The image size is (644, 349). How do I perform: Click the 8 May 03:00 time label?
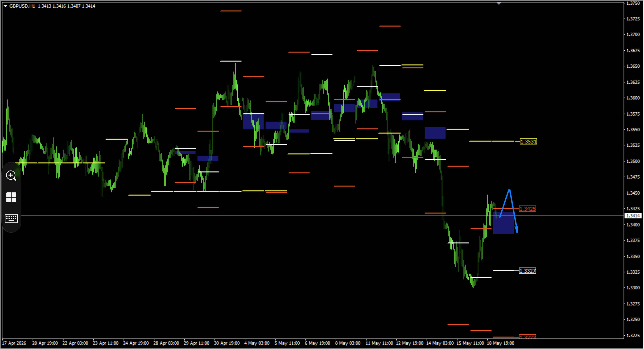(x=348, y=343)
